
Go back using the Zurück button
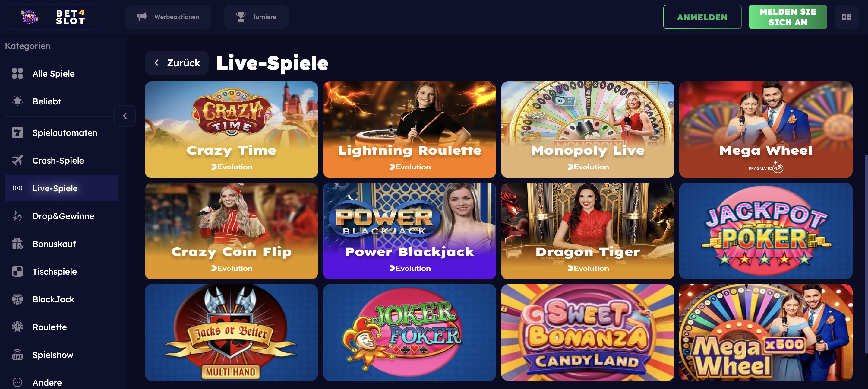[177, 63]
